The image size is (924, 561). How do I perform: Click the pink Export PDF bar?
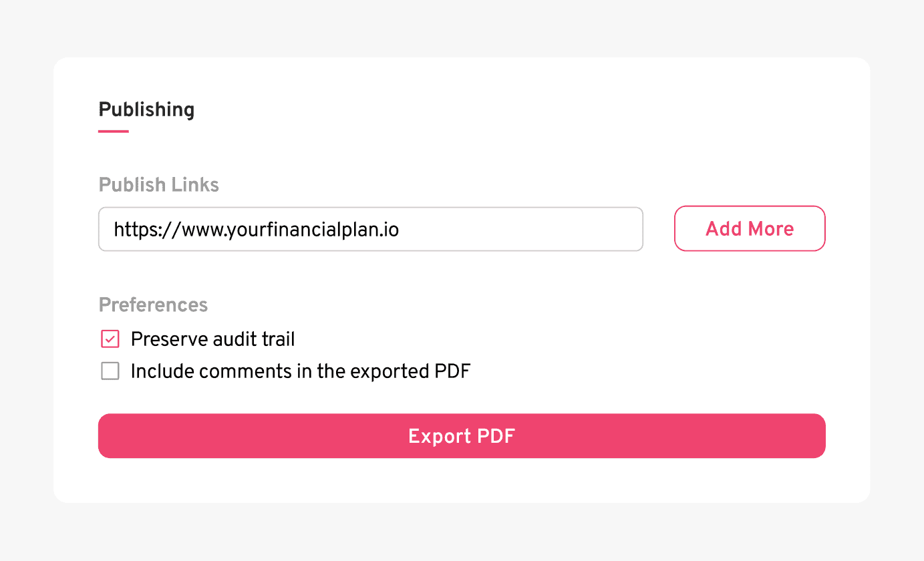point(462,436)
